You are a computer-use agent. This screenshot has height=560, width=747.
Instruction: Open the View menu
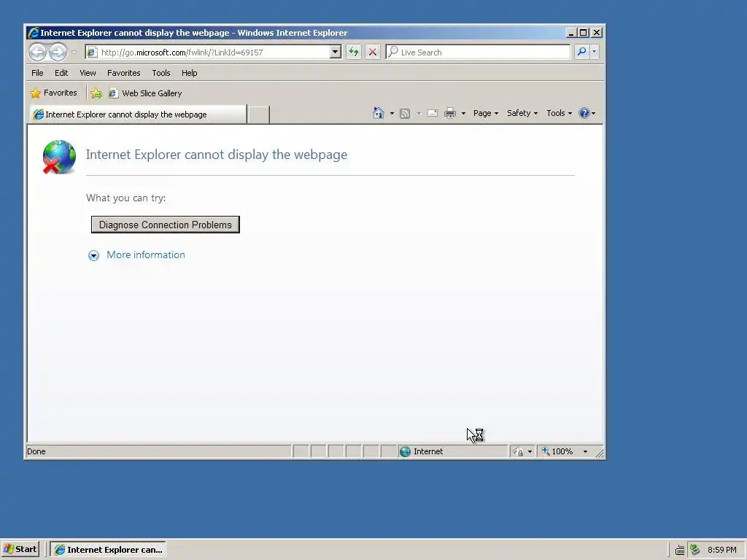[88, 73]
